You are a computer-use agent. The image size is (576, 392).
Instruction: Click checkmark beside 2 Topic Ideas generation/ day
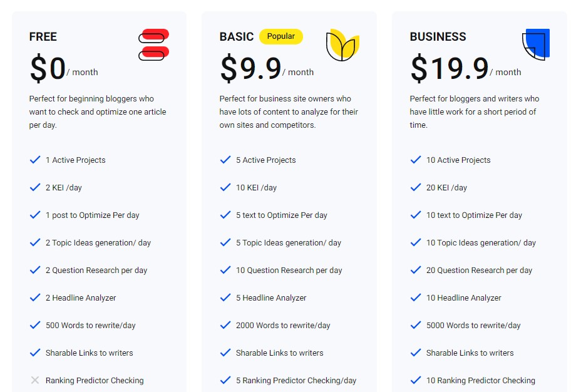[x=35, y=242]
